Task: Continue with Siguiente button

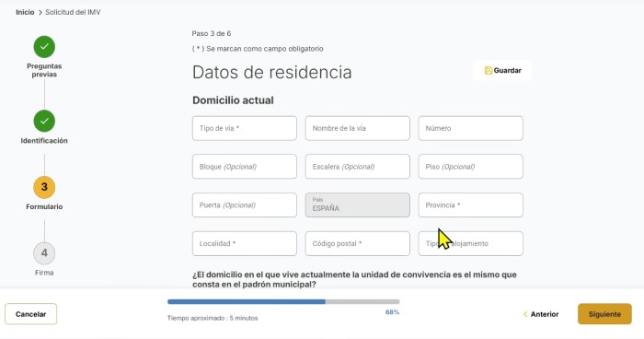Action: click(604, 314)
